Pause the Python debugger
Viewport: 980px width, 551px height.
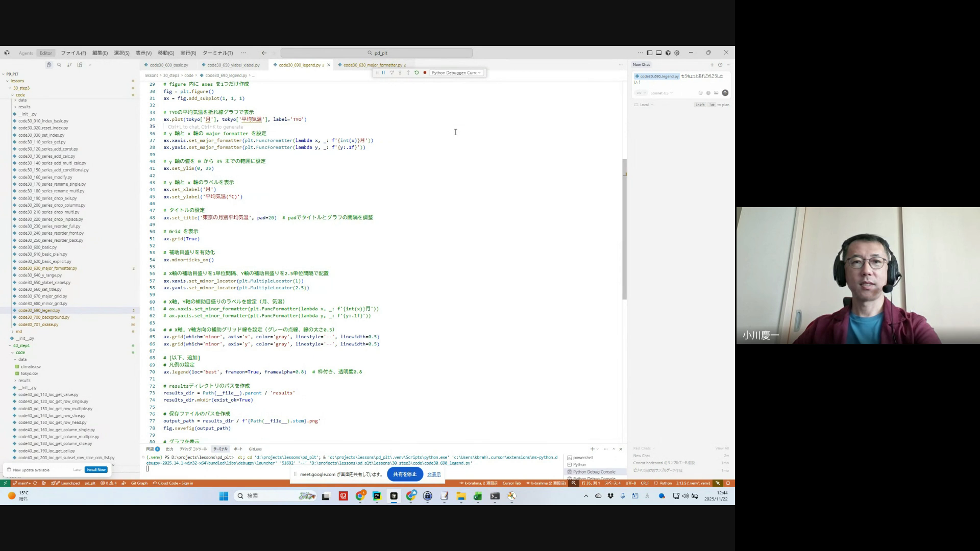coord(383,73)
